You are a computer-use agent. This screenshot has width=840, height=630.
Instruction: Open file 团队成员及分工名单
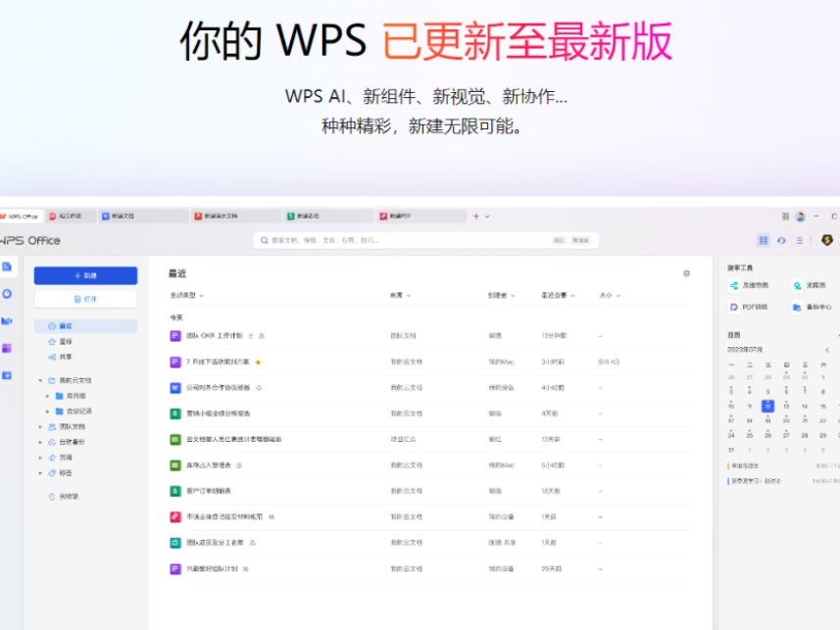(x=215, y=543)
